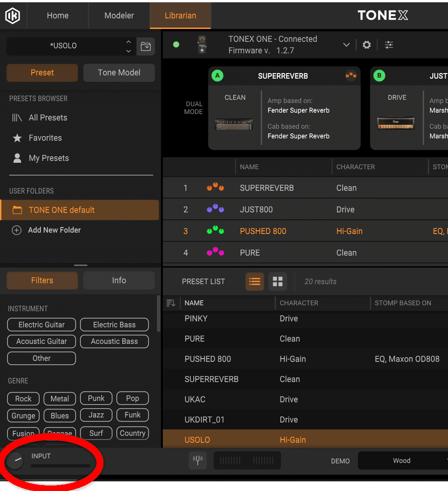Viewport: 448px width, 491px height.
Task: Switch to the Tone Model browser
Action: pos(119,73)
